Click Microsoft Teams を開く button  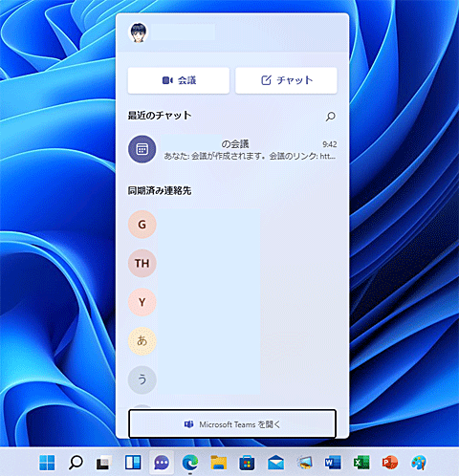(232, 424)
